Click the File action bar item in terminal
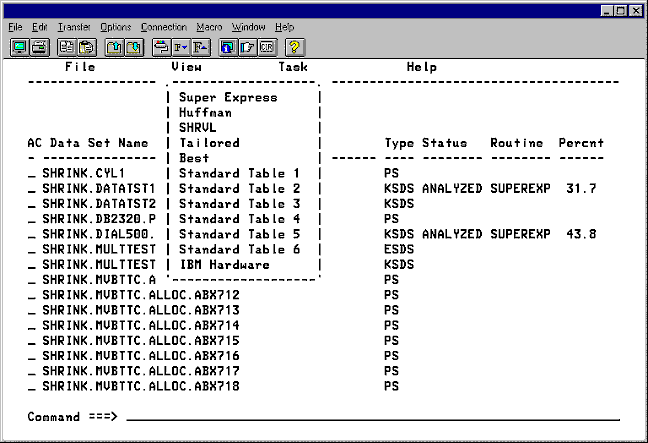 tap(80, 67)
